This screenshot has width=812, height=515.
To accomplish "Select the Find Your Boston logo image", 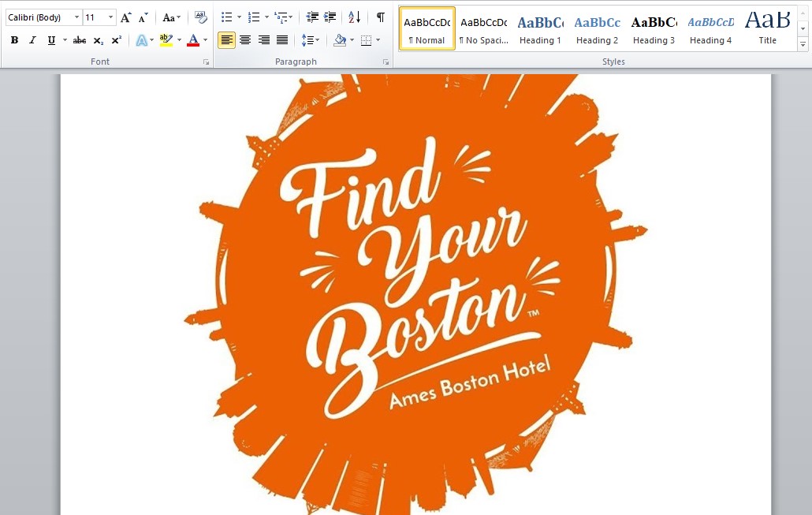I will tap(415, 294).
